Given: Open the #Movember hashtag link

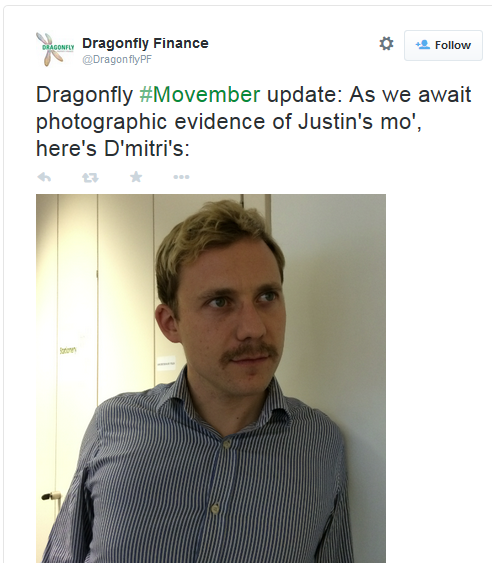Looking at the screenshot, I should click(200, 94).
